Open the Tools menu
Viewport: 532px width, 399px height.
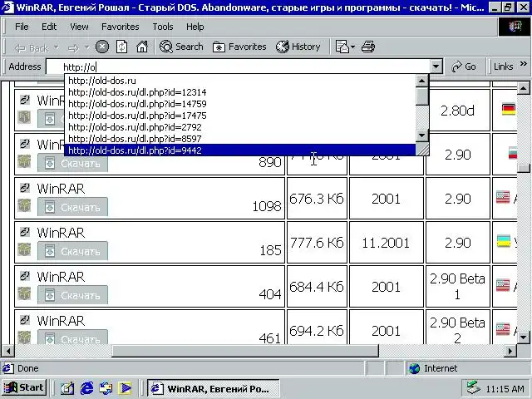163,27
